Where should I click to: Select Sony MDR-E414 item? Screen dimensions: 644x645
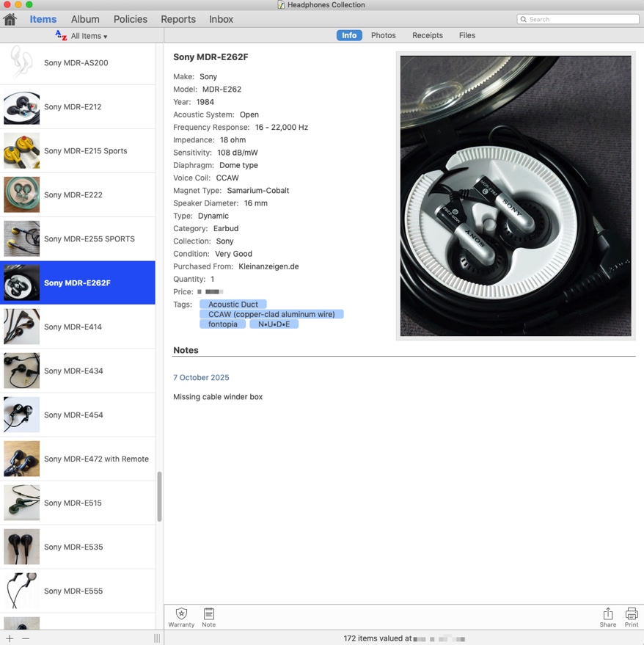(78, 327)
